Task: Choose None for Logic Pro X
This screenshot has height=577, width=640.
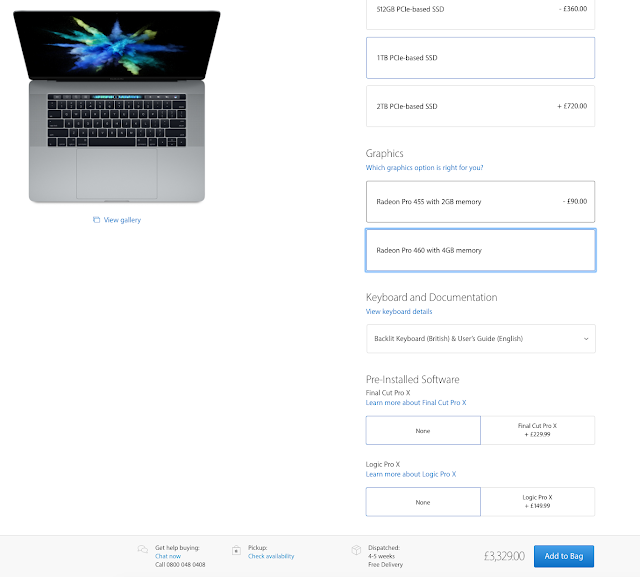Action: click(x=423, y=502)
